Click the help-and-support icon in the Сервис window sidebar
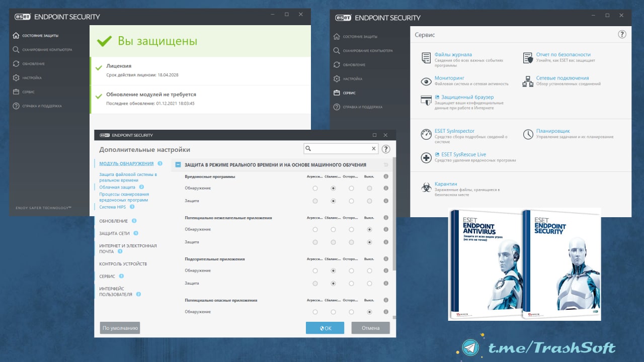Viewport: 644px width, 362px height. 337,107
